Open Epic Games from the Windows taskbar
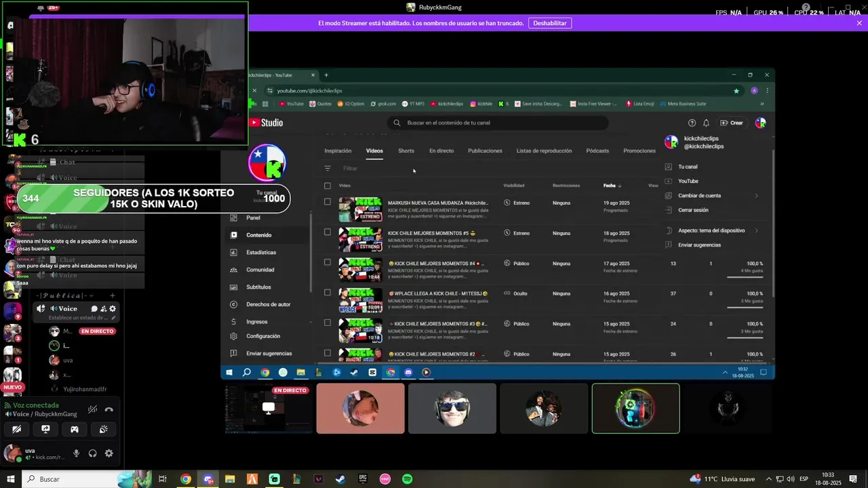 pyautogui.click(x=363, y=479)
